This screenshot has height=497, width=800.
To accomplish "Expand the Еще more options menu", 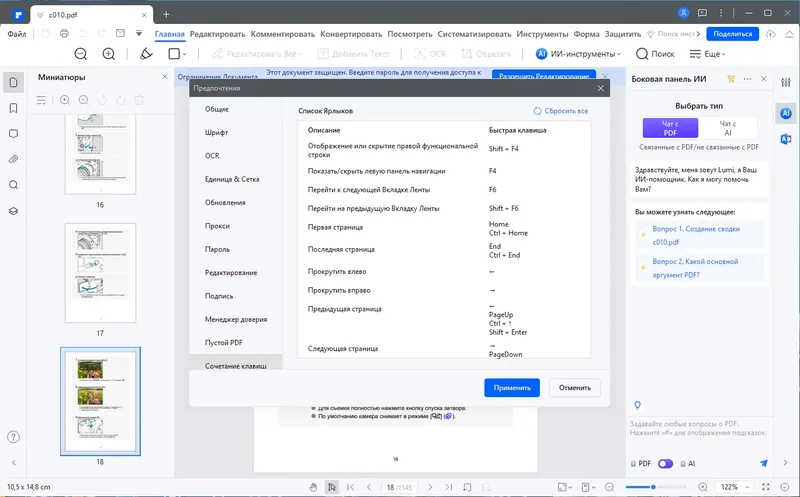I will click(707, 54).
